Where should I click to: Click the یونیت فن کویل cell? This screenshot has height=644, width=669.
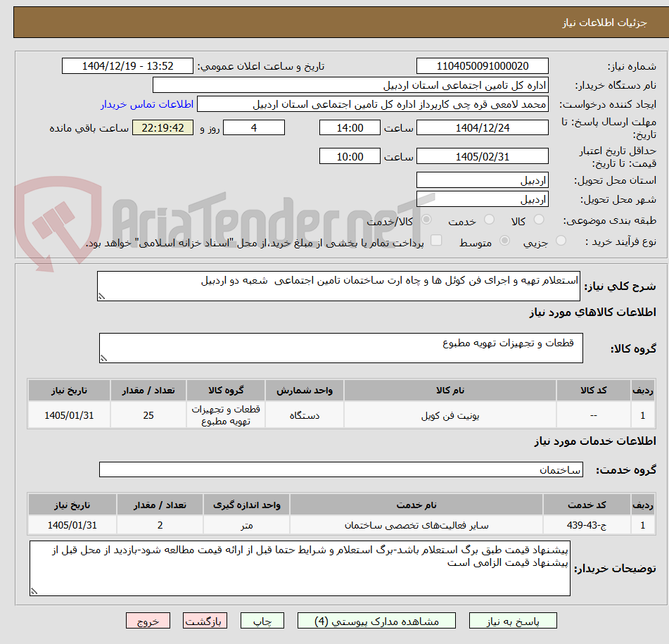[450, 415]
